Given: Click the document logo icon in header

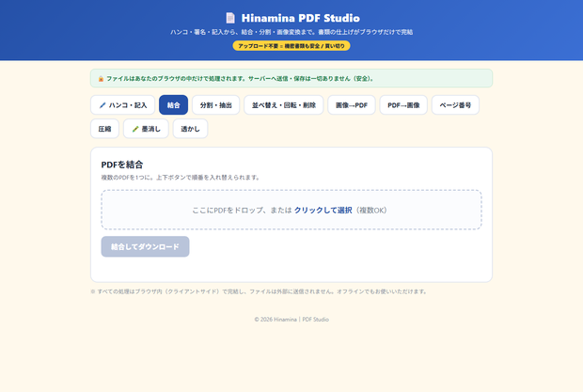Looking at the screenshot, I should [x=230, y=18].
